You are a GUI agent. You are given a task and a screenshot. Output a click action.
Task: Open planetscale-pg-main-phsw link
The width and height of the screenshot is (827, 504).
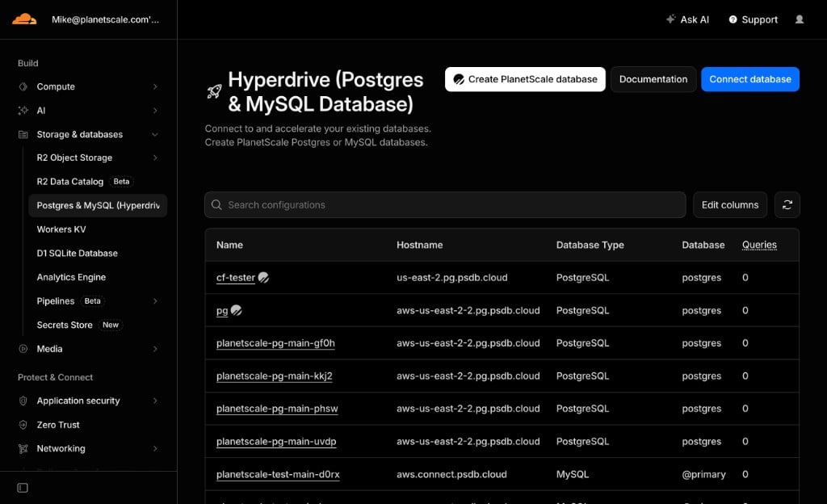(x=277, y=409)
